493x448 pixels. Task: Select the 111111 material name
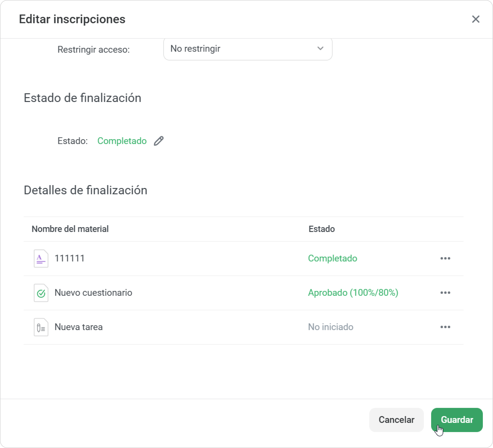tap(69, 258)
